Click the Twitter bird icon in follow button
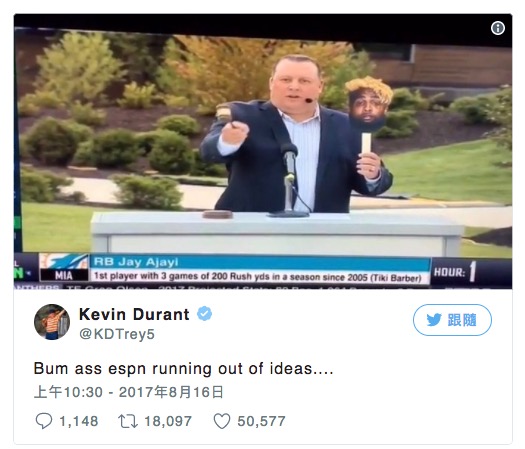Image resolution: width=525 pixels, height=449 pixels. [x=434, y=320]
